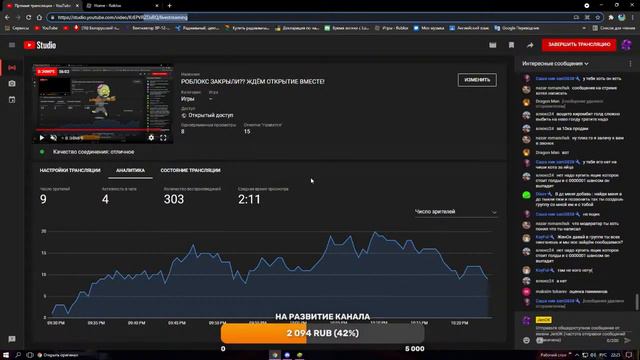640x360 pixels.
Task: Open the Windows notification center
Action: [x=630, y=355]
